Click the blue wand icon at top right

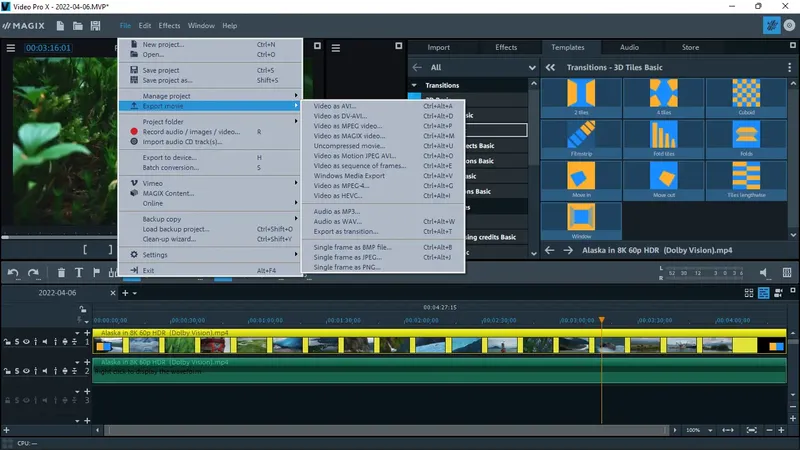(x=771, y=26)
